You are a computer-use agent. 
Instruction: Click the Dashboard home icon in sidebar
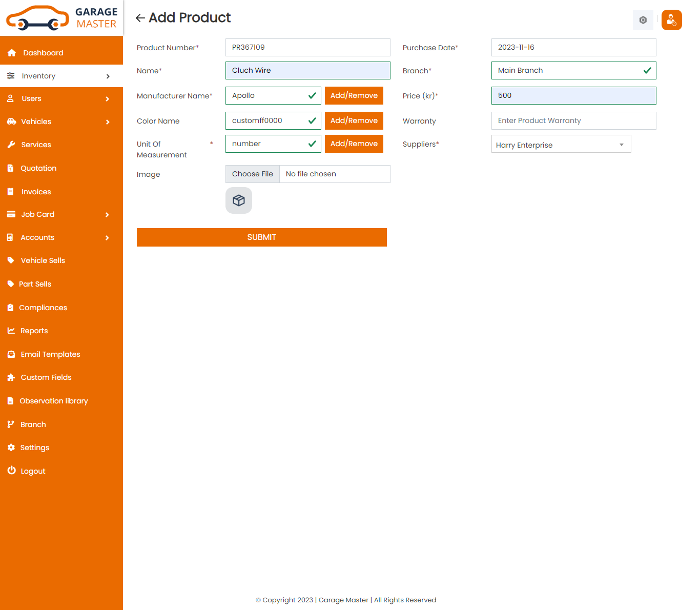click(x=12, y=53)
